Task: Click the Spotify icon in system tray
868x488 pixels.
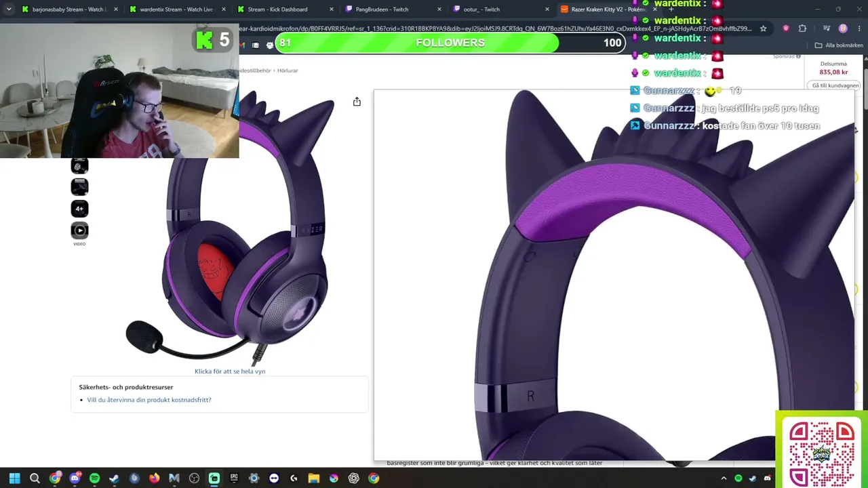Action: tap(738, 479)
